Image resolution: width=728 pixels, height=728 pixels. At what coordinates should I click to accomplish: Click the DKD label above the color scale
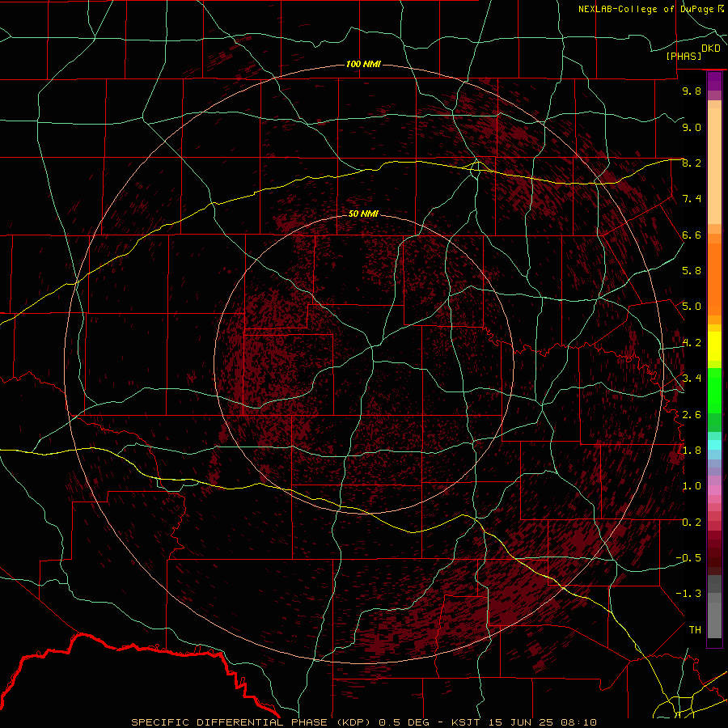click(x=711, y=49)
